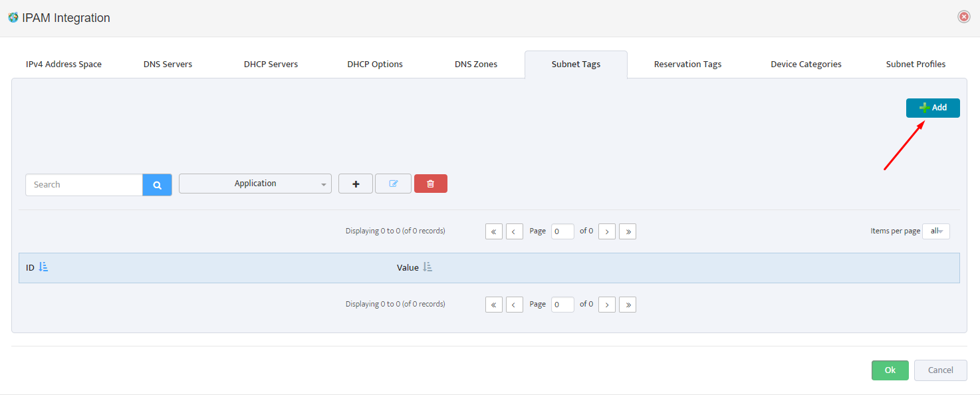Go to first page in top pager
This screenshot has width=980, height=395.
pyautogui.click(x=494, y=231)
